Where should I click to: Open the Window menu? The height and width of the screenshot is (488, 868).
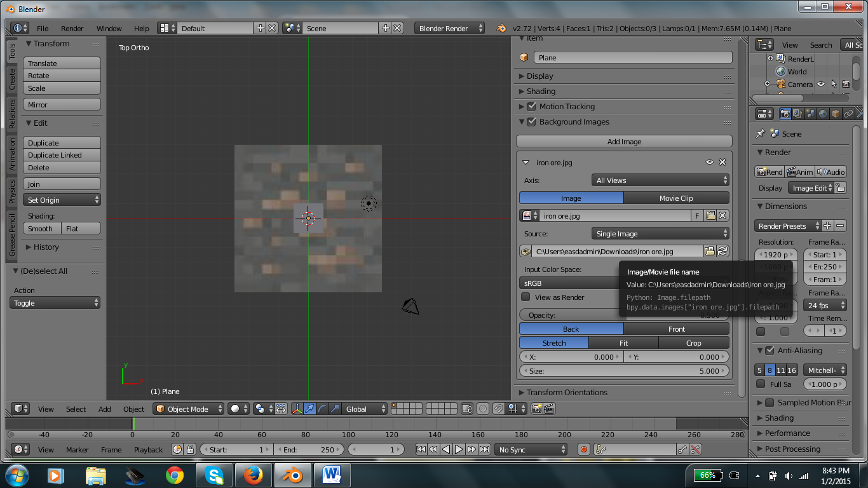coord(109,28)
